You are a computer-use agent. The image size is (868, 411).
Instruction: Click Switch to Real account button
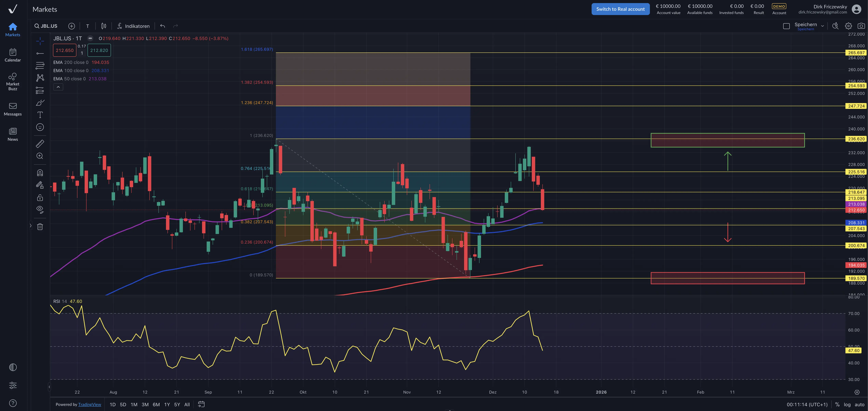(620, 9)
